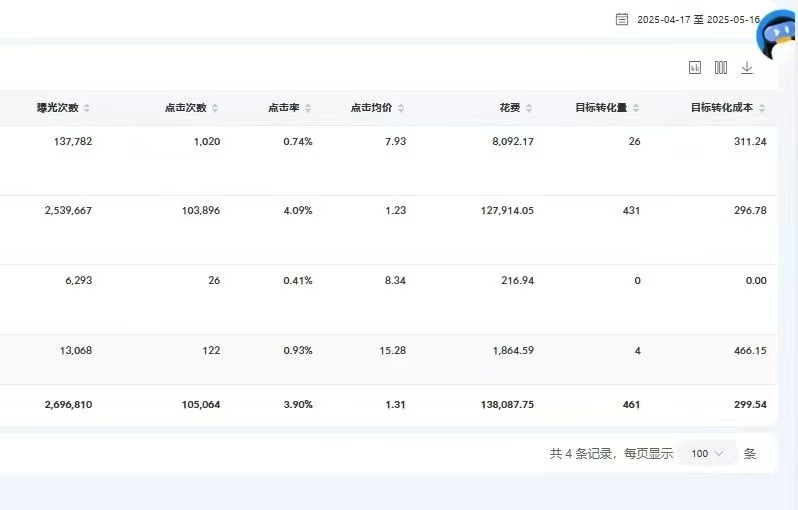Open the calendar date picker icon
The width and height of the screenshot is (798, 510).
621,19
